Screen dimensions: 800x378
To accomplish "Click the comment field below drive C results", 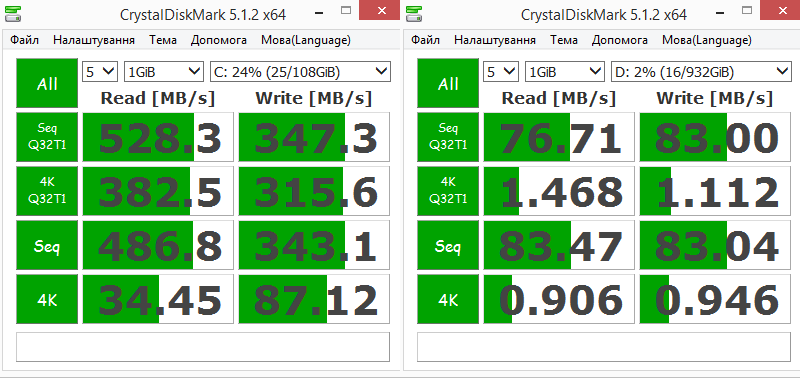I will tap(203, 347).
